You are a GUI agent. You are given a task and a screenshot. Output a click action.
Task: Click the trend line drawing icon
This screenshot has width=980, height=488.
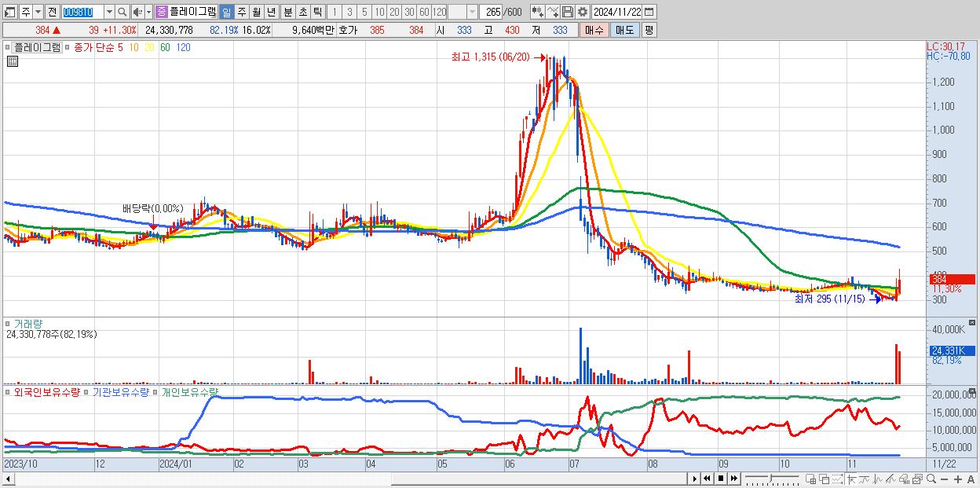coord(865,479)
